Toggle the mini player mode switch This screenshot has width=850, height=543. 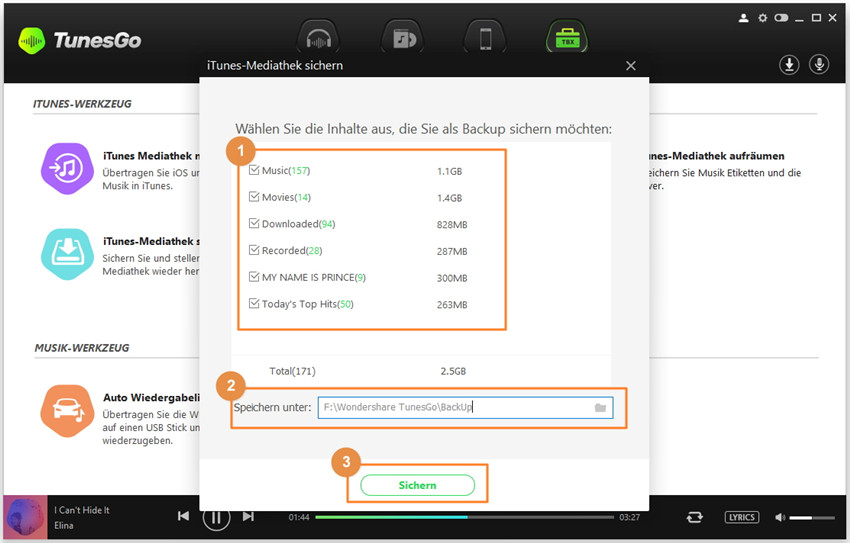(781, 18)
